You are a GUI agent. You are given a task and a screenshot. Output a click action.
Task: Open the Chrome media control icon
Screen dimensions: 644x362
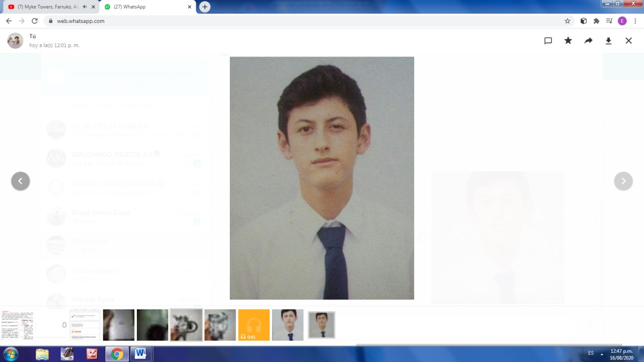click(x=609, y=21)
